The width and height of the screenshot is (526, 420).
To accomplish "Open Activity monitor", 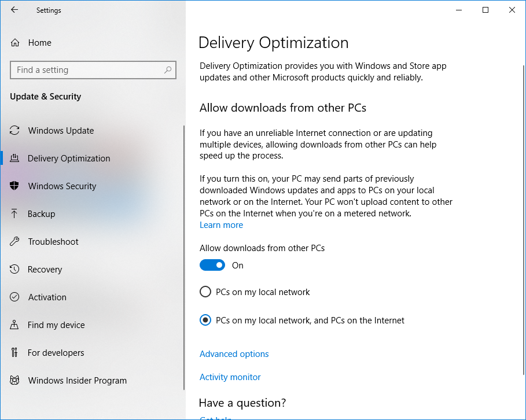I will coord(230,377).
